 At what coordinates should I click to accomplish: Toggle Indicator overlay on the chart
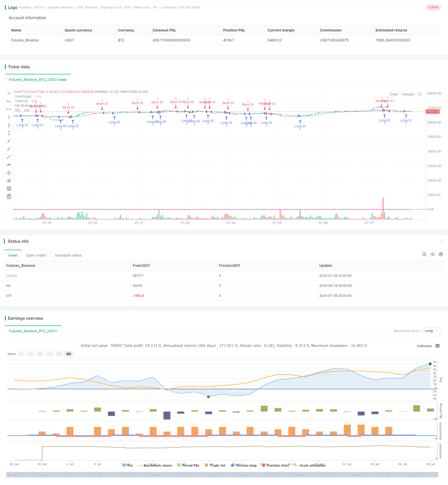tap(408, 94)
